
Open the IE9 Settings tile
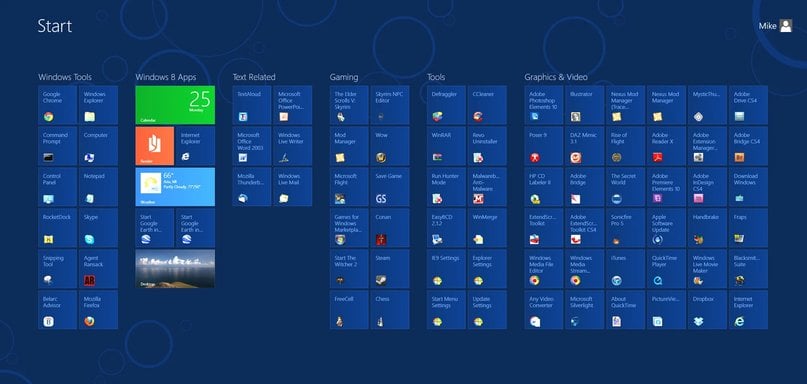pyautogui.click(x=446, y=269)
